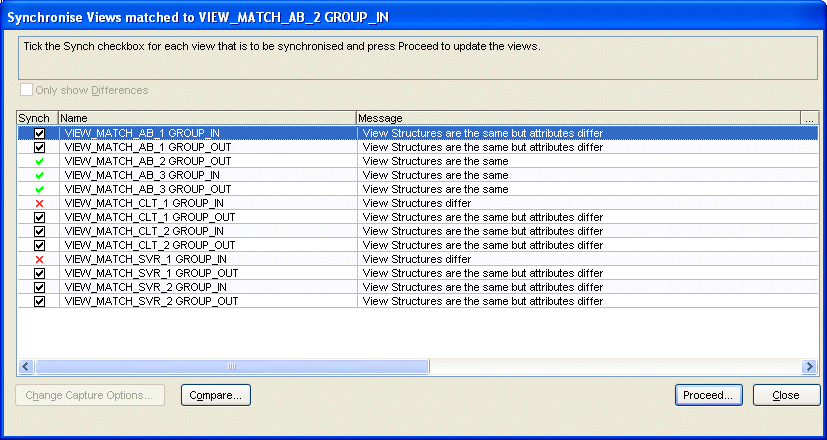
Task: Click the Only show Differences checkbox
Action: pos(26,91)
